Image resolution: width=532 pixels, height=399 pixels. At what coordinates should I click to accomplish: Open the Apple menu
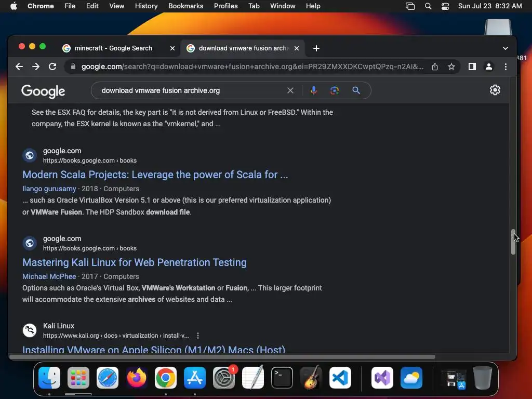(14, 6)
